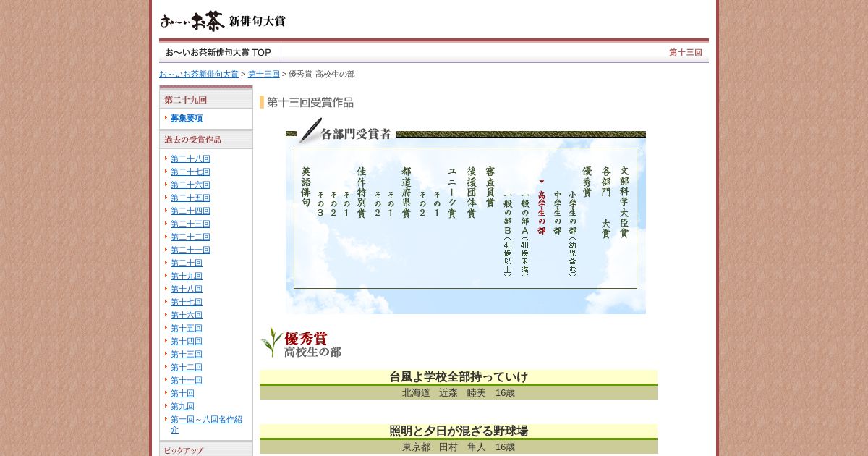Viewport: 868px width, 456px height.
Task: Click the 優秀賞 高校生の部 tea leaf heading
Action: pyautogui.click(x=302, y=343)
